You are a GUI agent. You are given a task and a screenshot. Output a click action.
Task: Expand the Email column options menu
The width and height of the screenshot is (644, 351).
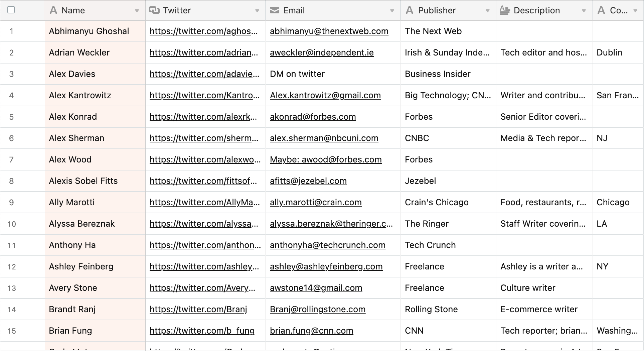pyautogui.click(x=392, y=11)
